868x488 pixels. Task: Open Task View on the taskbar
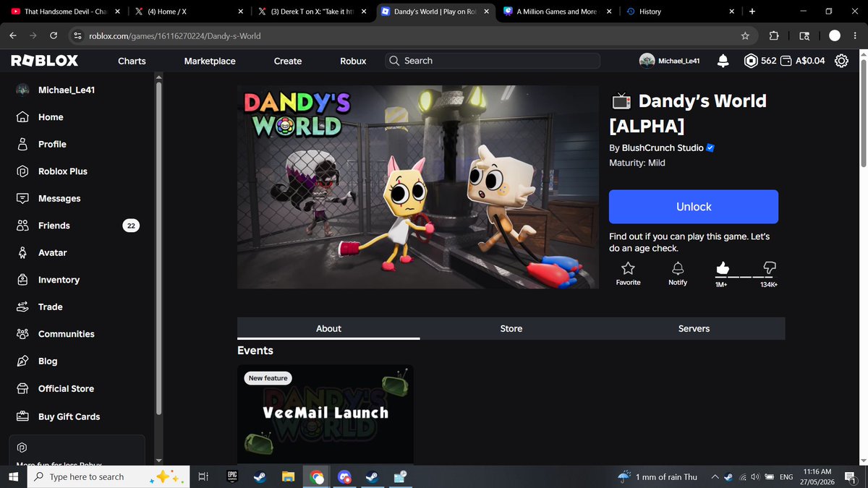coord(203,476)
